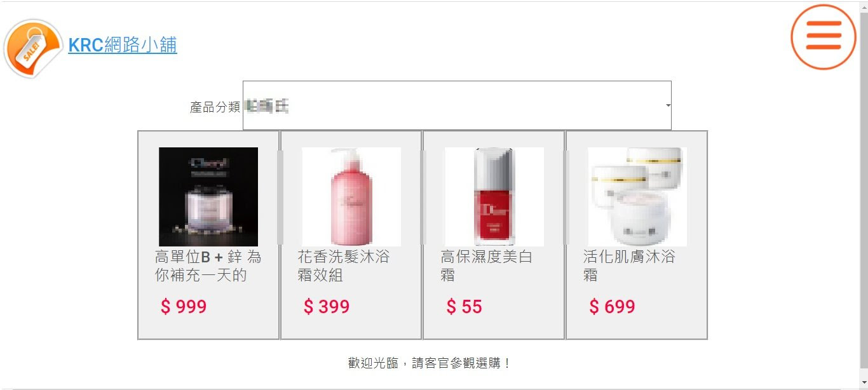Click the SALE tag logo icon
This screenshot has width=868, height=390.
pos(33,48)
